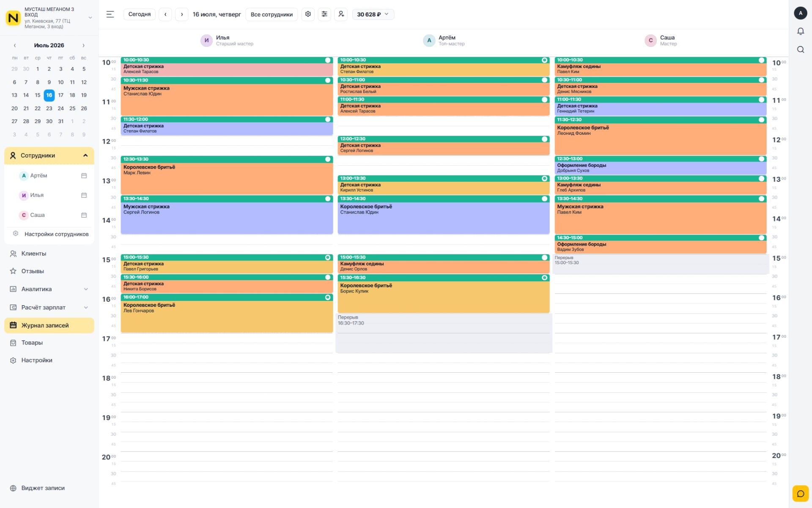Select July 24 in mini calendar

coord(60,109)
